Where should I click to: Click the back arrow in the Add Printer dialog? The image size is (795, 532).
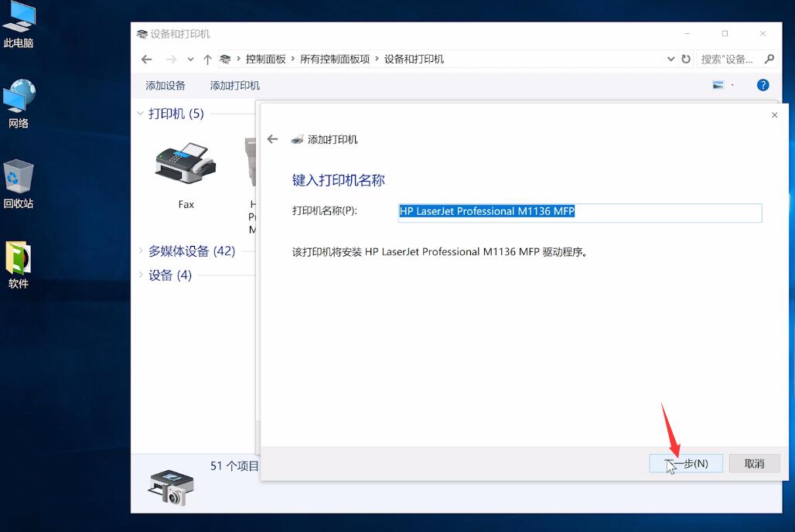pos(272,139)
